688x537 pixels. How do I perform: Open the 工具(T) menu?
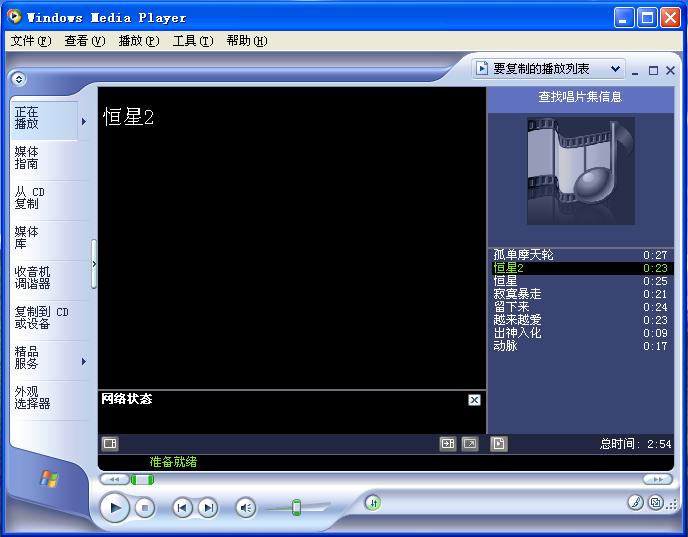point(193,41)
